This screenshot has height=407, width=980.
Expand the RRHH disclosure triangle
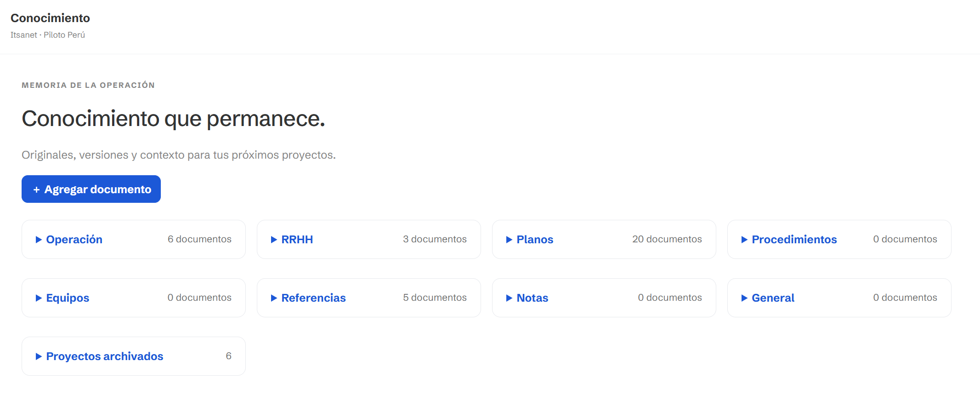[274, 240]
